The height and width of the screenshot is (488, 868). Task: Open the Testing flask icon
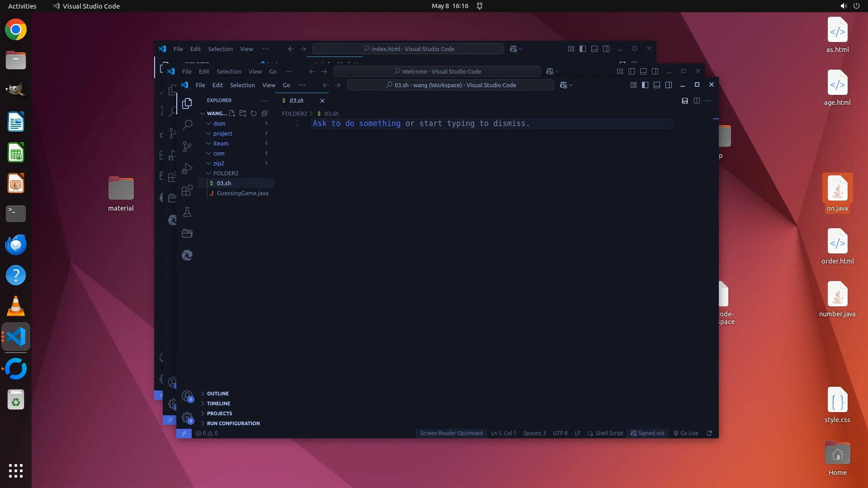[187, 212]
